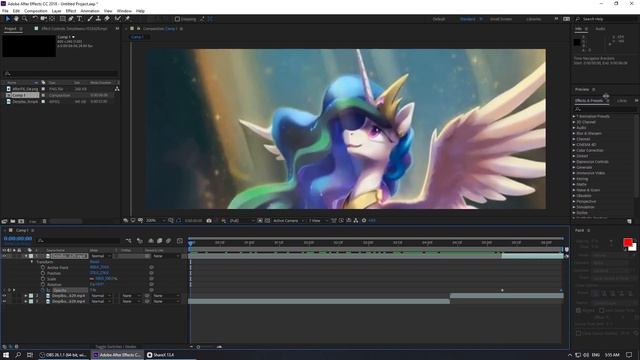Select the Eraser tool

107,19
